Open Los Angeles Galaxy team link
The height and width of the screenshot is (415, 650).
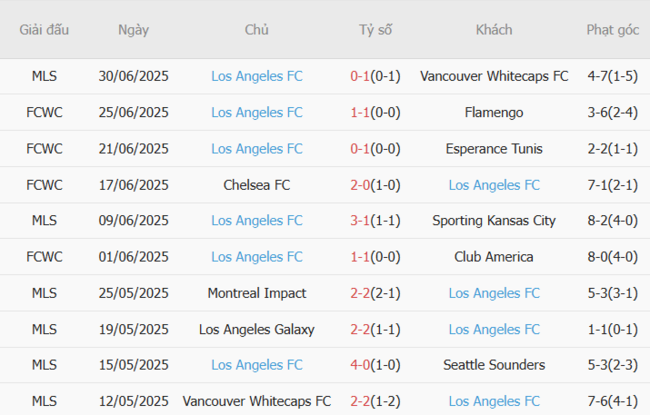pyautogui.click(x=257, y=329)
